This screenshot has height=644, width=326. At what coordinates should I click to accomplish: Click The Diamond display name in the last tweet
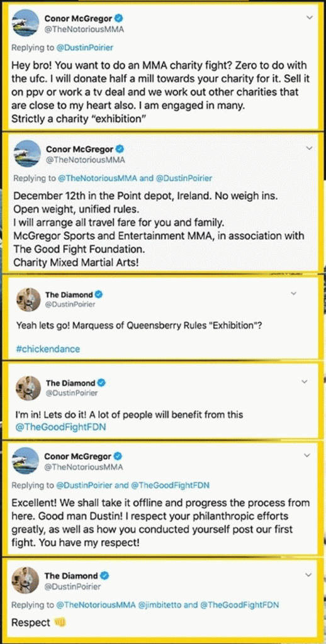[x=70, y=576]
